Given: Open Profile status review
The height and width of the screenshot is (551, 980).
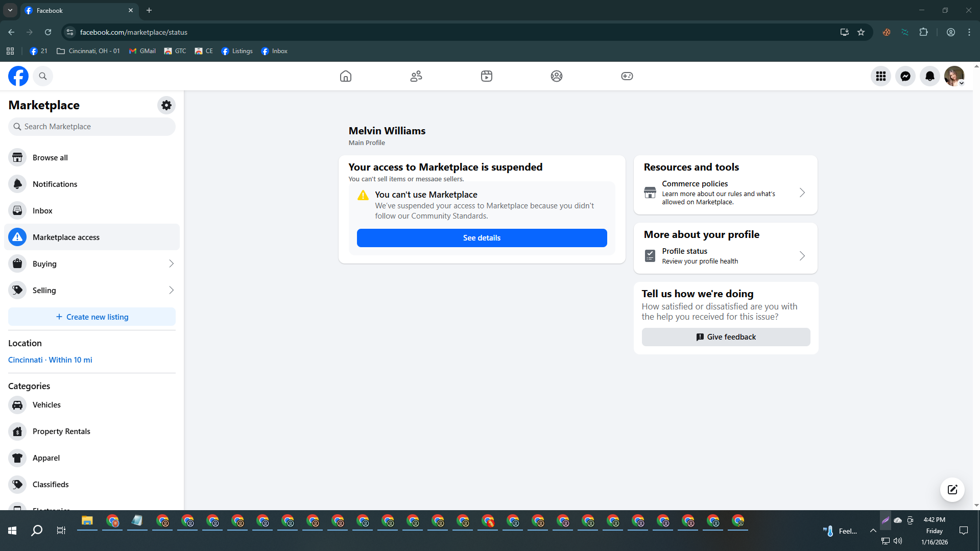Looking at the screenshot, I should point(725,256).
